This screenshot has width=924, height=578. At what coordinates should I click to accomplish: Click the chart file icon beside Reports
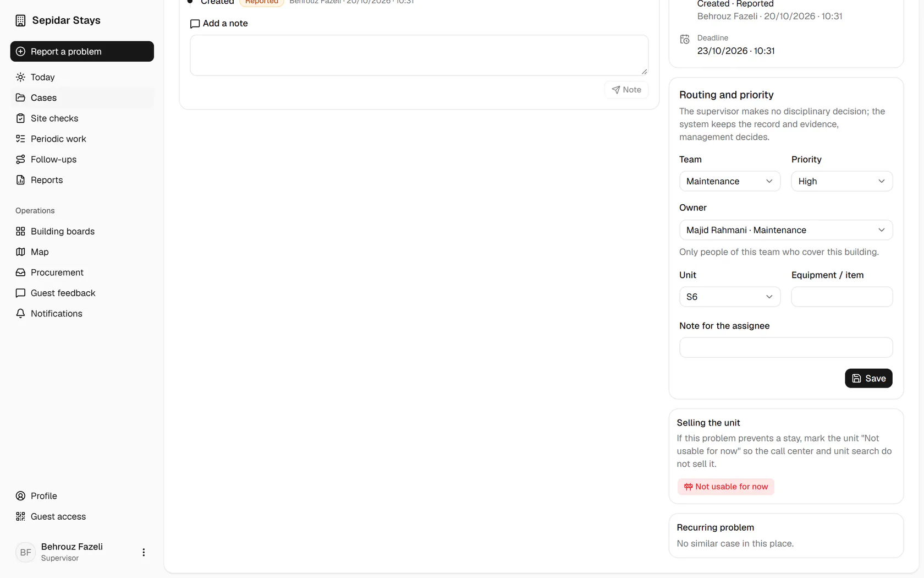pos(20,180)
